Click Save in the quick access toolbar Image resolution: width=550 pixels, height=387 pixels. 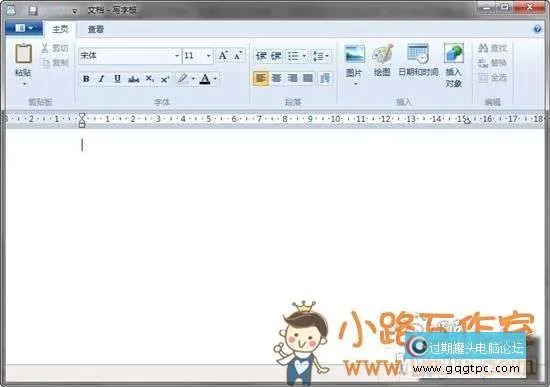click(33, 11)
